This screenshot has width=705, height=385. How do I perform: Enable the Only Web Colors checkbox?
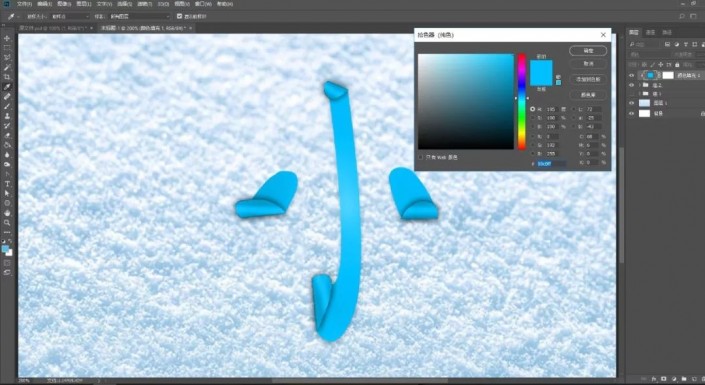pos(421,157)
